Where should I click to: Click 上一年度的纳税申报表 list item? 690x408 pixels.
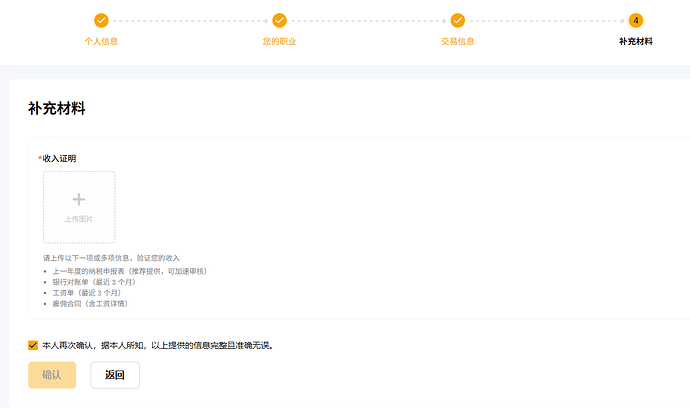point(130,271)
